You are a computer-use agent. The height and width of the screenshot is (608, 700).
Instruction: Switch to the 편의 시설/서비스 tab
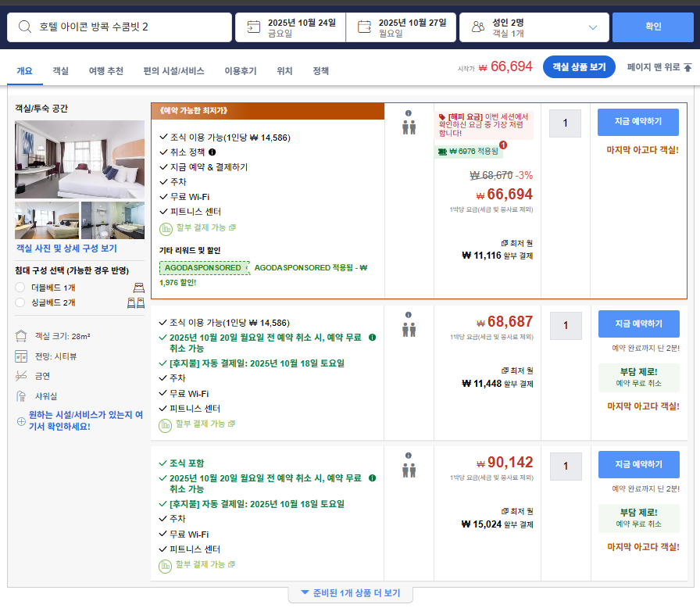point(173,71)
